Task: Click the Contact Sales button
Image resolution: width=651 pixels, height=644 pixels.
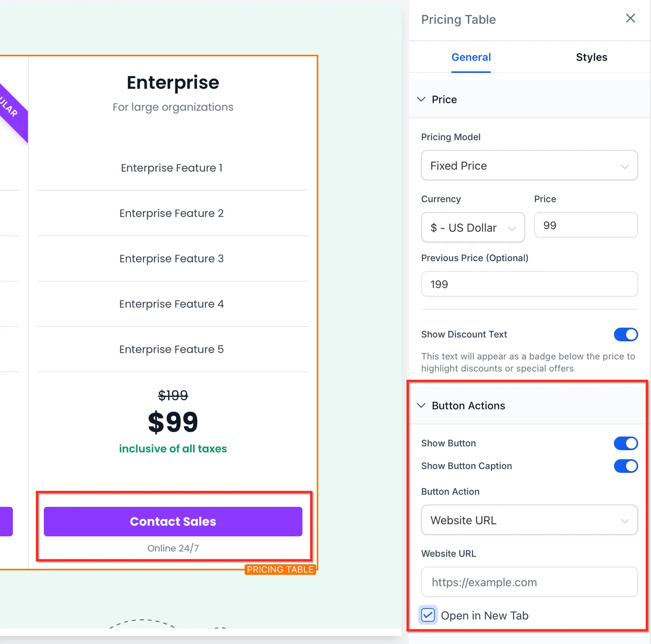Action: tap(173, 522)
